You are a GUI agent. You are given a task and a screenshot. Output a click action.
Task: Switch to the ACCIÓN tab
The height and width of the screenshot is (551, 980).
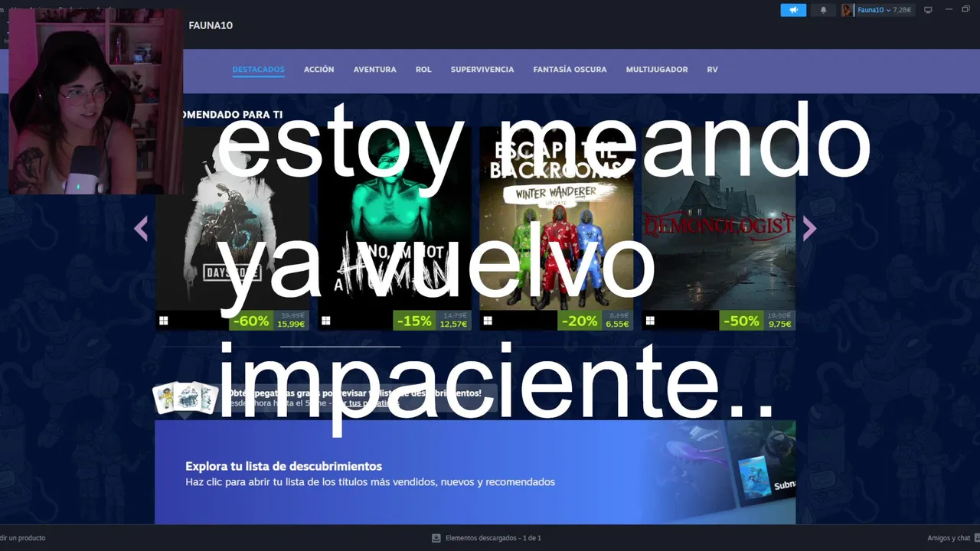coord(318,70)
